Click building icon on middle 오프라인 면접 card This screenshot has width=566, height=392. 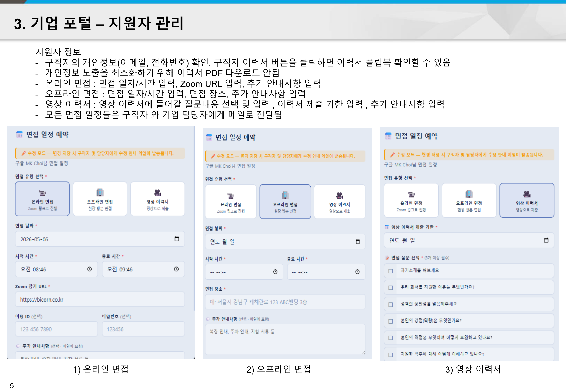click(285, 195)
